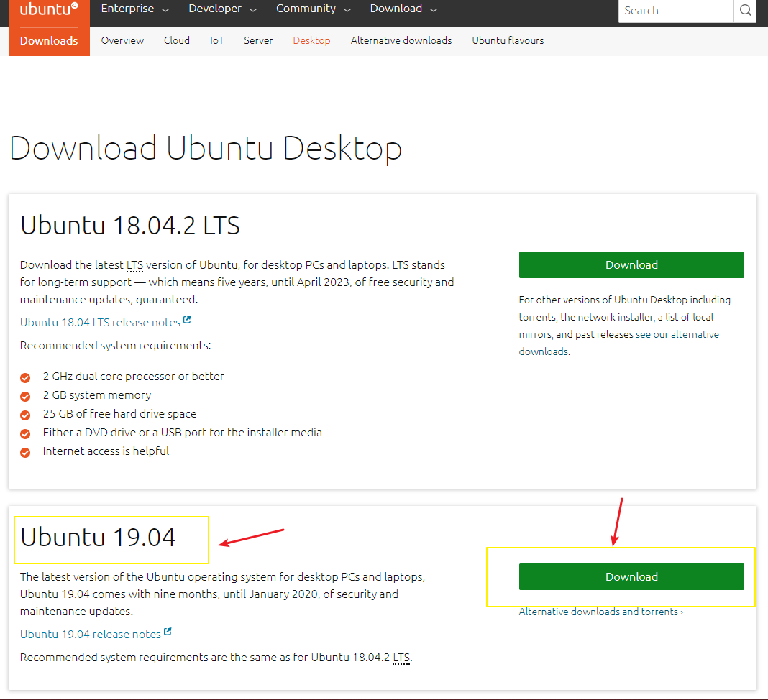Expand the Developer menu
Screen dimensions: 768x700
(223, 9)
